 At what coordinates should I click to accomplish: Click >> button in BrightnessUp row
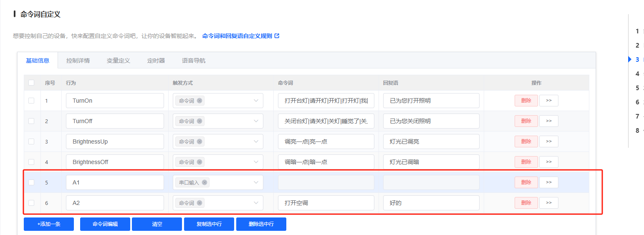[549, 142]
